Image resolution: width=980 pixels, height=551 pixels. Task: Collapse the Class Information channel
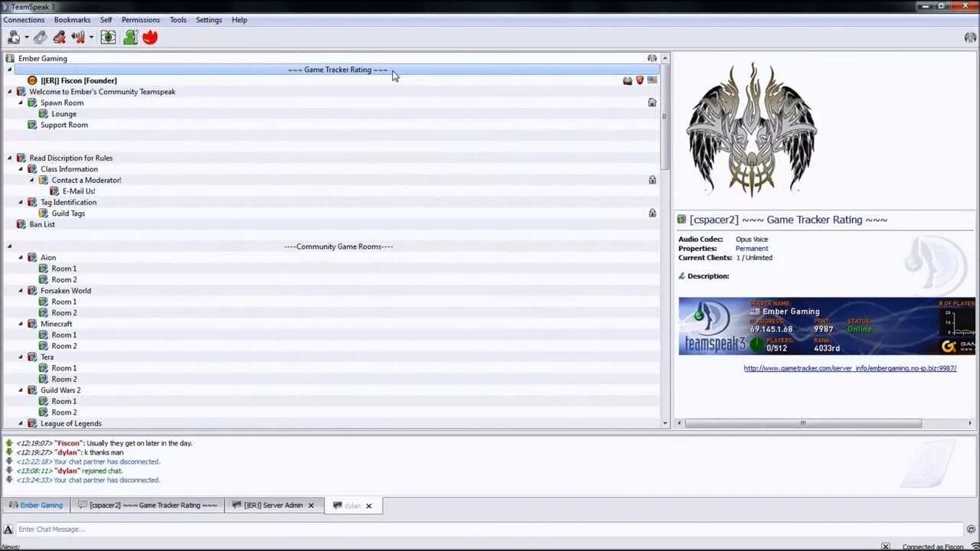click(21, 169)
